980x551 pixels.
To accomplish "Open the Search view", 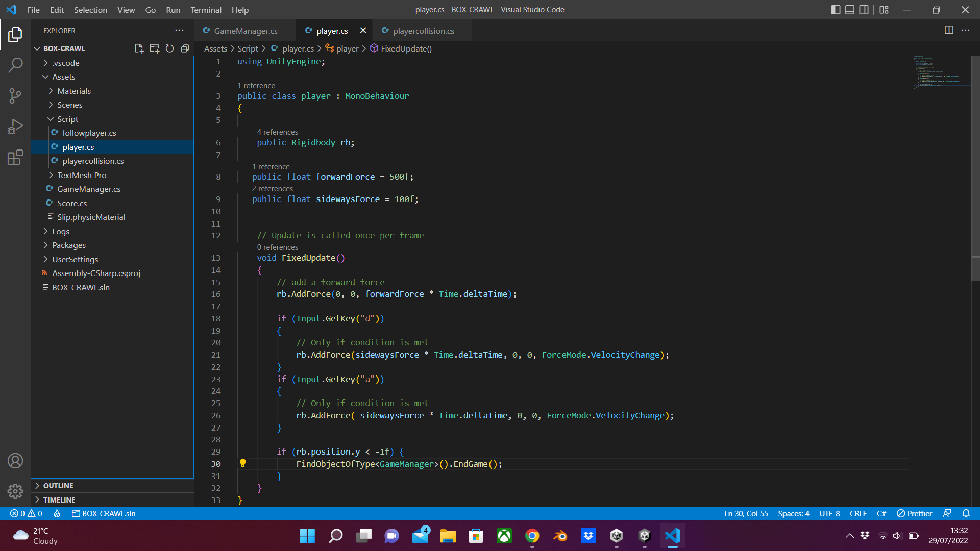I will tap(15, 65).
